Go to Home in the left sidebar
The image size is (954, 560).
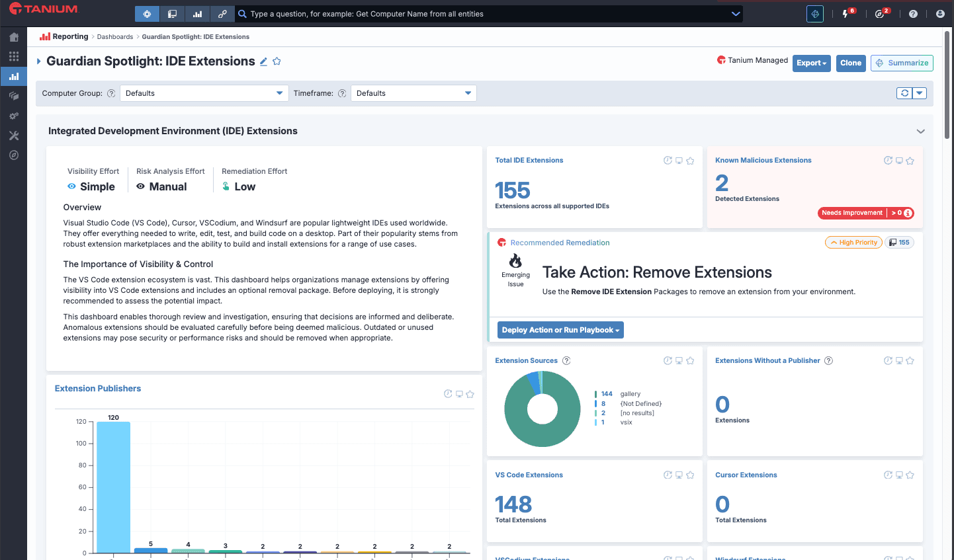pyautogui.click(x=14, y=37)
